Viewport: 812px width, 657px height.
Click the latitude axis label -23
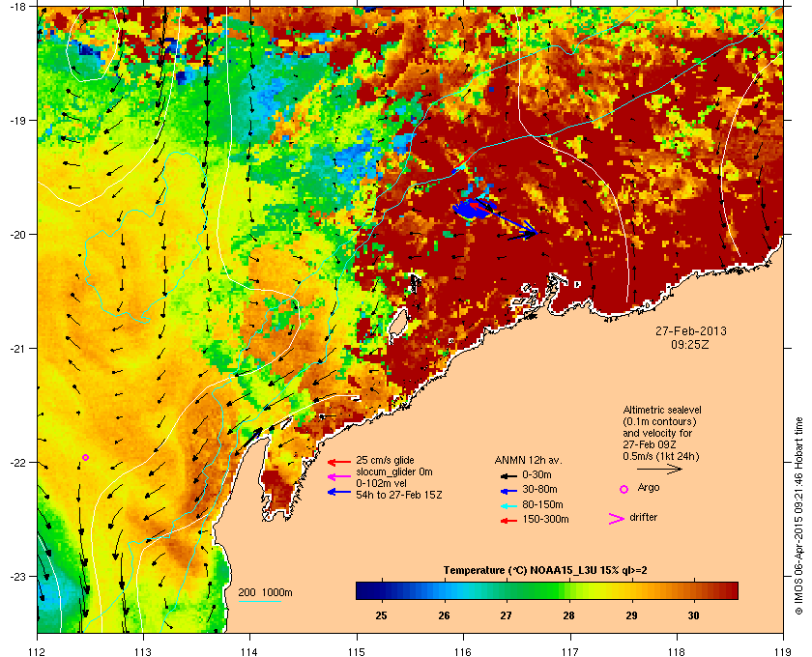[17, 576]
